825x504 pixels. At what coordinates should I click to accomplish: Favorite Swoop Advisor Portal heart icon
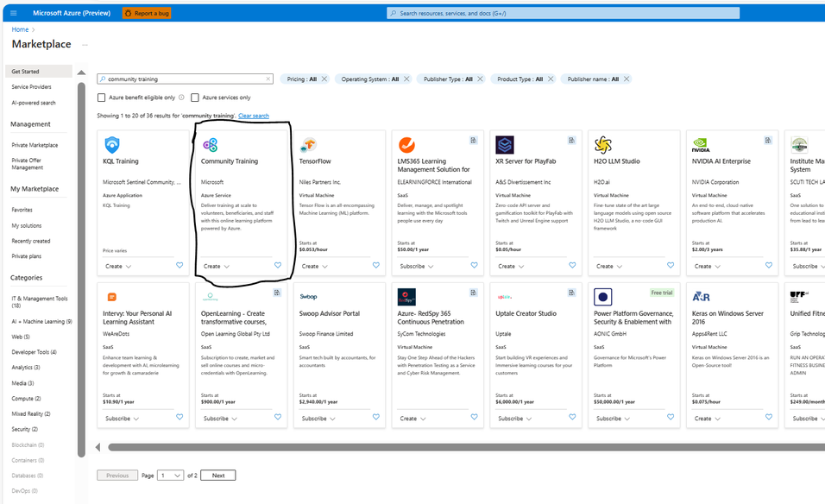(375, 417)
